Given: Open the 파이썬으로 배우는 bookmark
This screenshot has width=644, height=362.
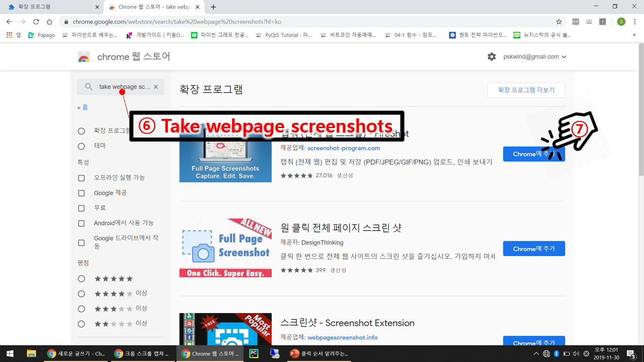Looking at the screenshot, I should pos(90,35).
